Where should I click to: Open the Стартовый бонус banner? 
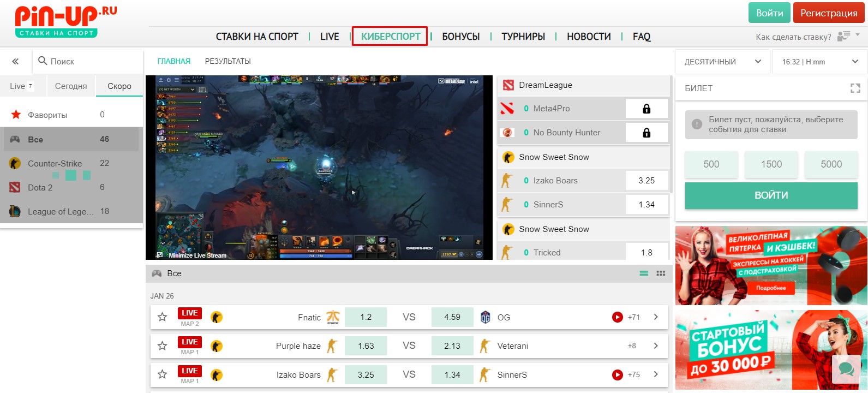click(771, 350)
